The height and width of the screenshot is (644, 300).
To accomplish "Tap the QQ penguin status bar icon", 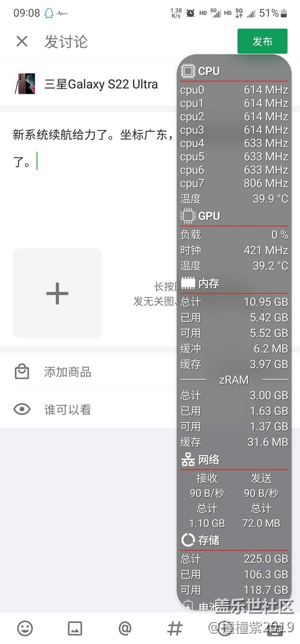I will point(49,13).
